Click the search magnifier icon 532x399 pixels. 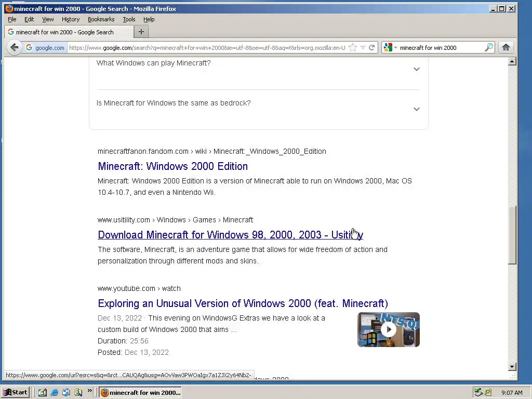489,47
